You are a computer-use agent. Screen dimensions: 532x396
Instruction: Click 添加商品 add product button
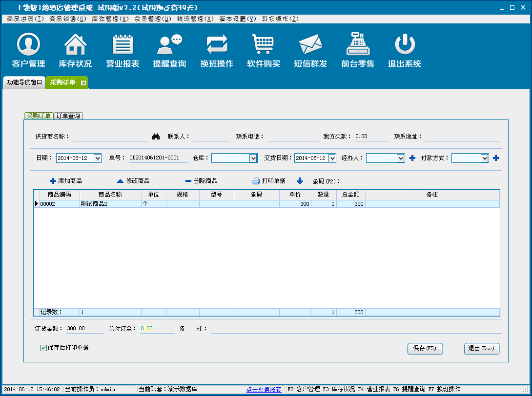pos(66,181)
